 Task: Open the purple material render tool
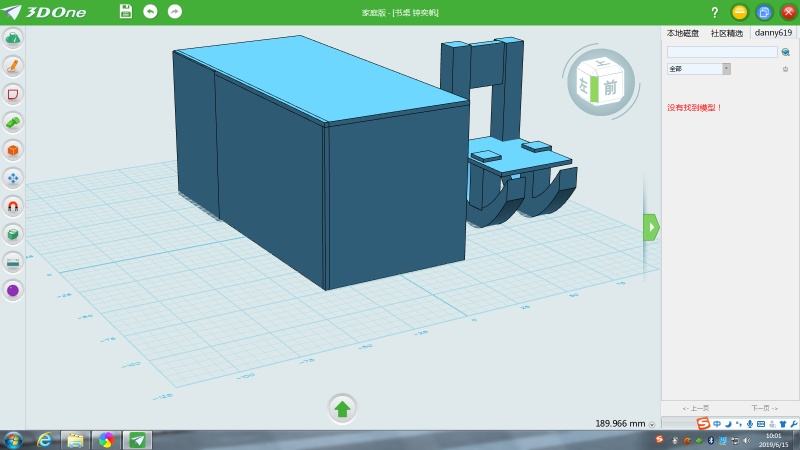[13, 290]
